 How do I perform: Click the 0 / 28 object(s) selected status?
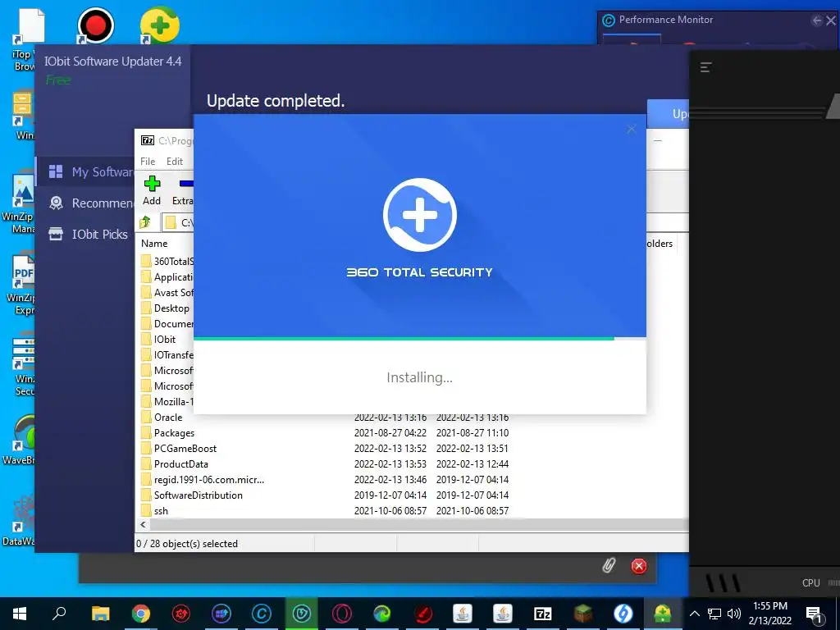187,543
